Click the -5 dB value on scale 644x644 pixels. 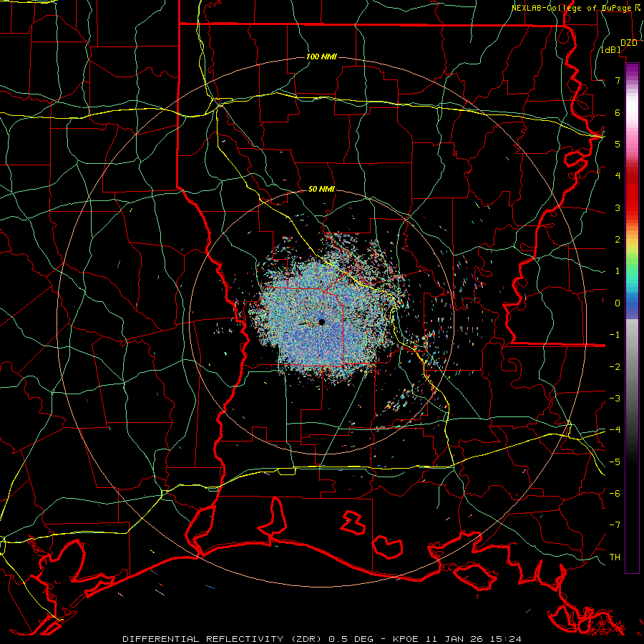615,462
